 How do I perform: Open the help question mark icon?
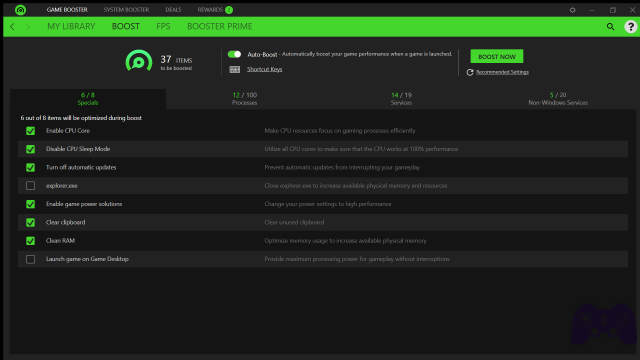pyautogui.click(x=631, y=27)
